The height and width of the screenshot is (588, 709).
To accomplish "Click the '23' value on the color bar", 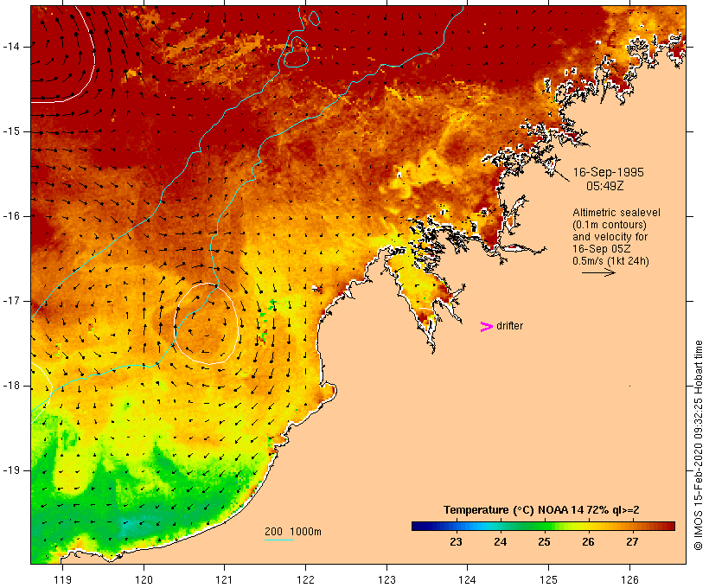I will pyautogui.click(x=456, y=542).
